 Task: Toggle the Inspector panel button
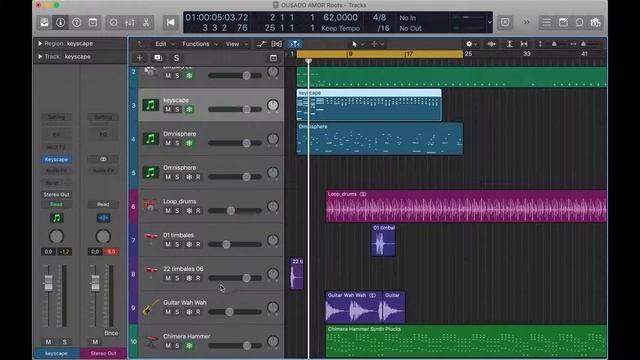pyautogui.click(x=60, y=22)
